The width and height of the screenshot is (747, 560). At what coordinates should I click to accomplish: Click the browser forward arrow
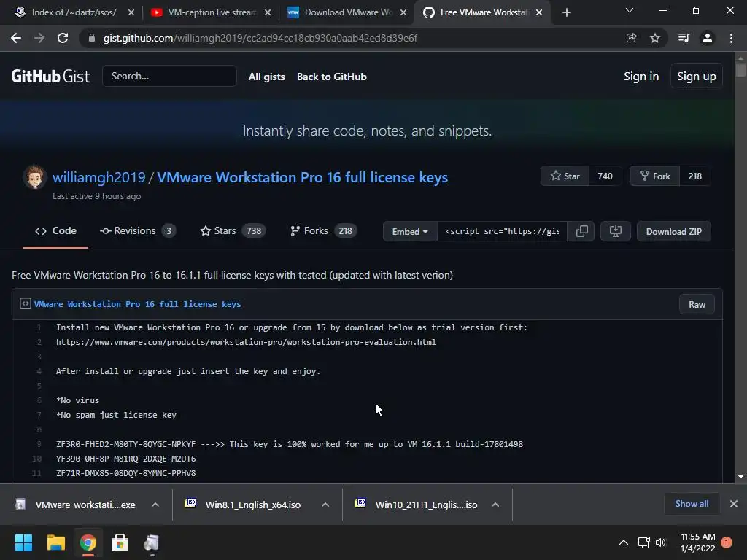39,38
